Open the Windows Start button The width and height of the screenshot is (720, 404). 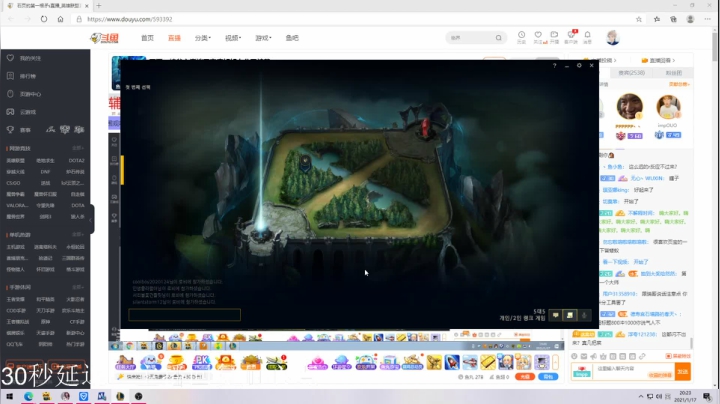point(9,396)
